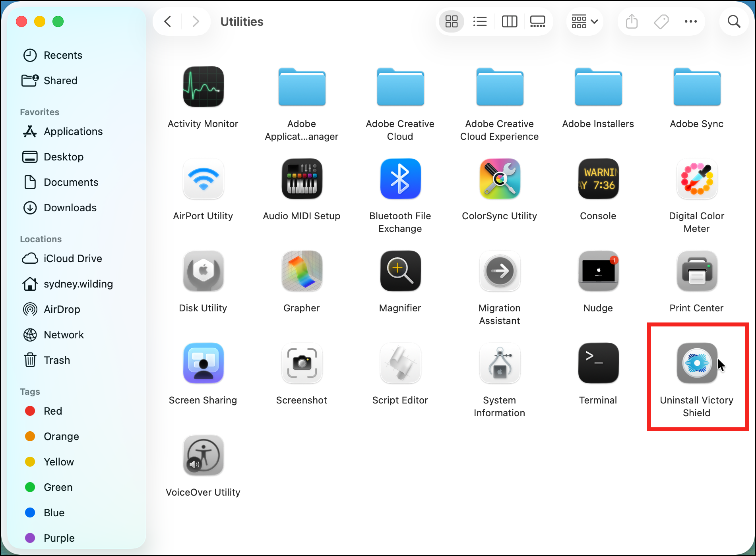Launch Migration Assistant

point(499,271)
